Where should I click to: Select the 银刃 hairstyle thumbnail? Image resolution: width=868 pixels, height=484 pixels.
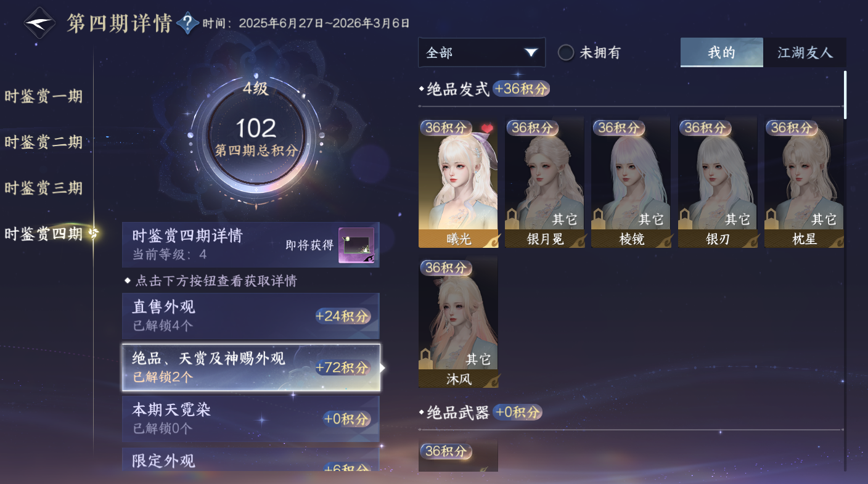click(x=718, y=181)
